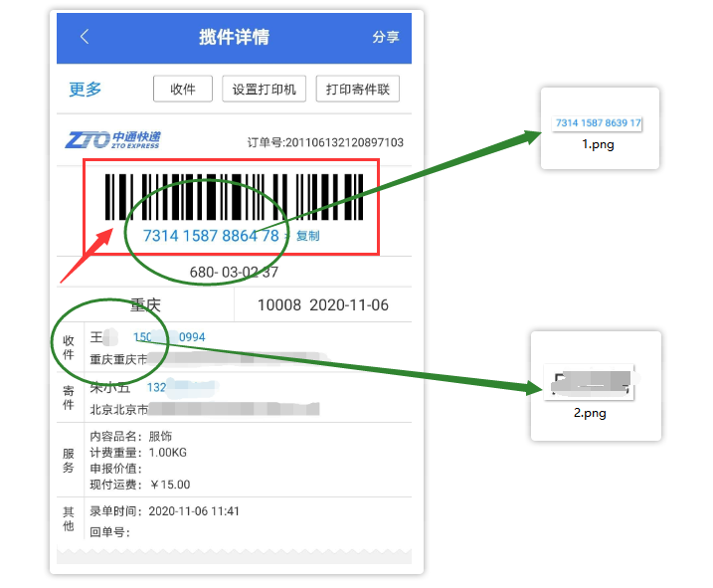The width and height of the screenshot is (713, 588).
Task: Tap the sender phone number starting 132
Action: 182,387
